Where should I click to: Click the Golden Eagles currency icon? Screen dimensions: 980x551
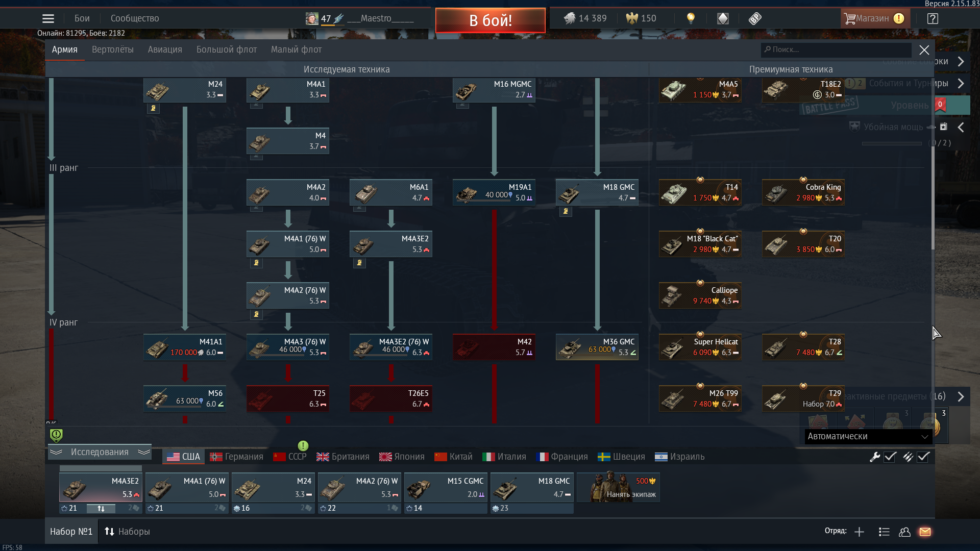tap(632, 18)
